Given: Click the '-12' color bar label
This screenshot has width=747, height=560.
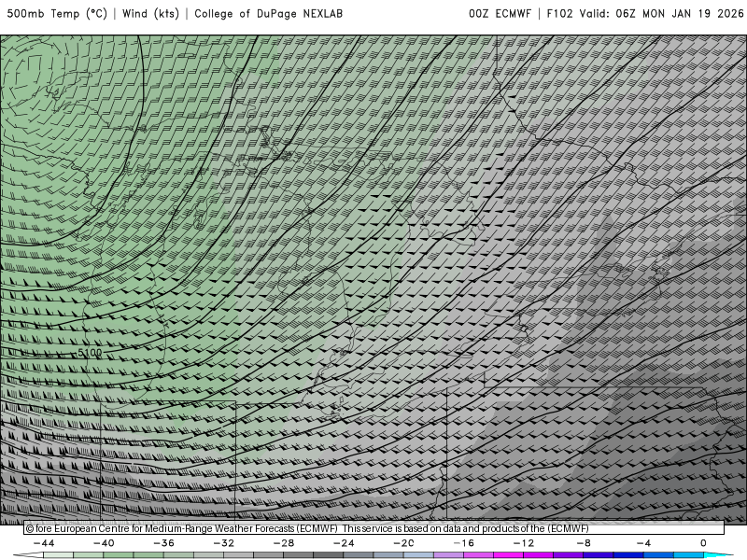Looking at the screenshot, I should tap(524, 543).
